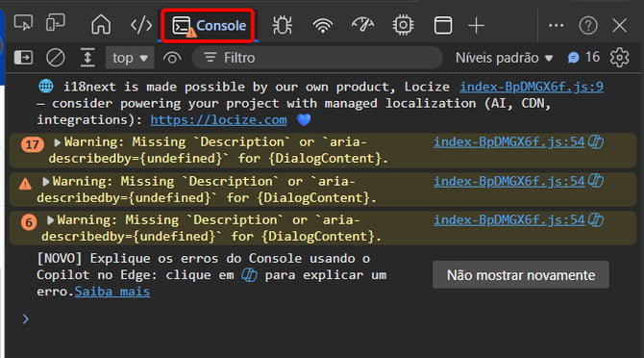This screenshot has height=358, width=644.
Task: Expand the warning repeated 17 times
Action: point(57,142)
